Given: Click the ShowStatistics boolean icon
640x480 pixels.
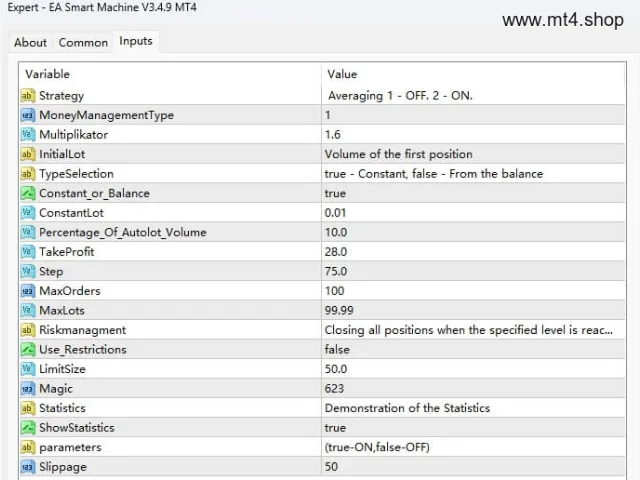Looking at the screenshot, I should pyautogui.click(x=27, y=428).
